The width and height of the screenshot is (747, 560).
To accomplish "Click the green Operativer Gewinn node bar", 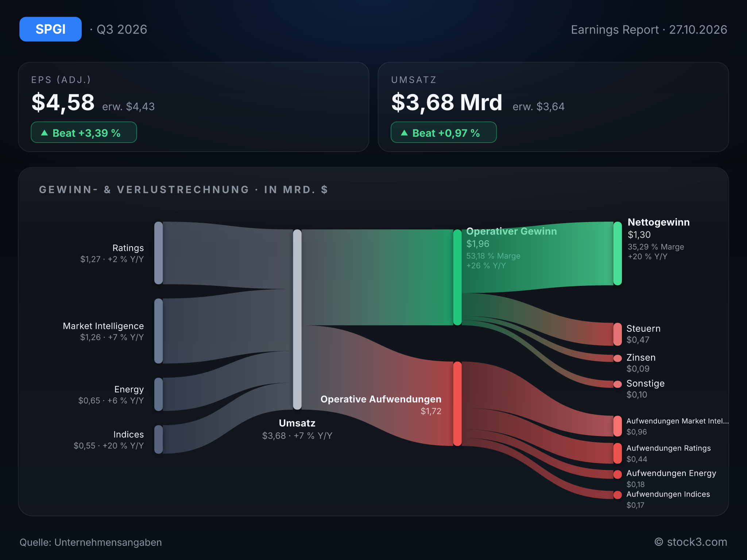I will (457, 277).
